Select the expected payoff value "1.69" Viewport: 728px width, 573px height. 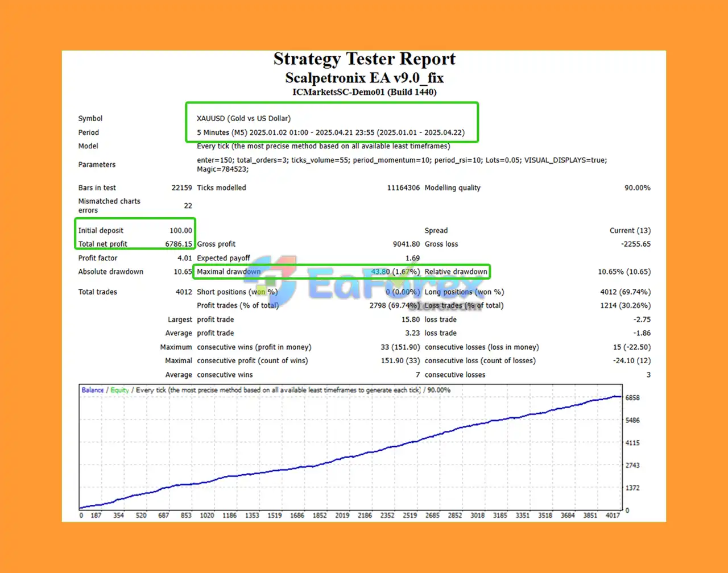pyautogui.click(x=413, y=258)
